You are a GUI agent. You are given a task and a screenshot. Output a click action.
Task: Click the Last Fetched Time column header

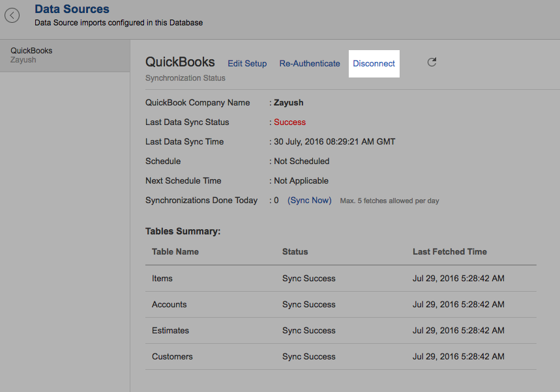450,251
